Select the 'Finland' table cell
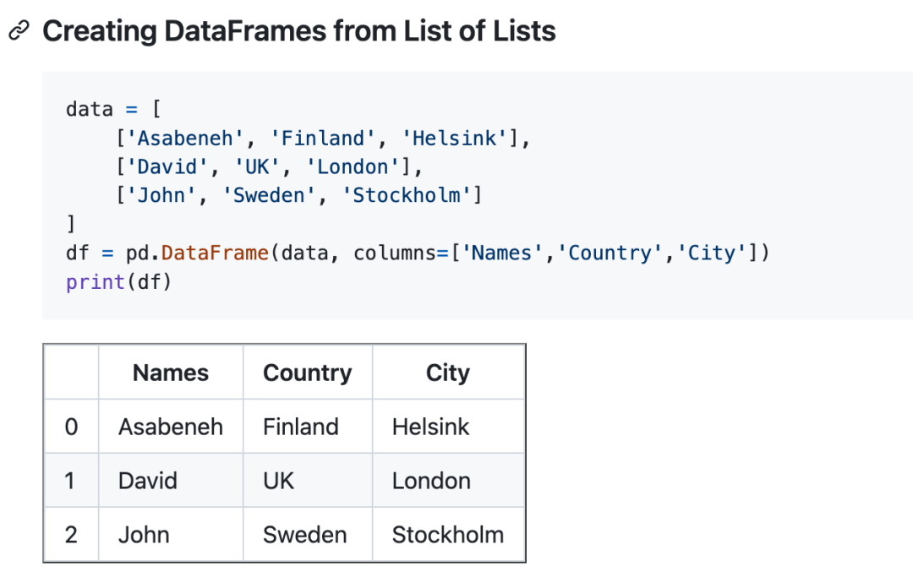This screenshot has height=588, width=913. pos(308,427)
